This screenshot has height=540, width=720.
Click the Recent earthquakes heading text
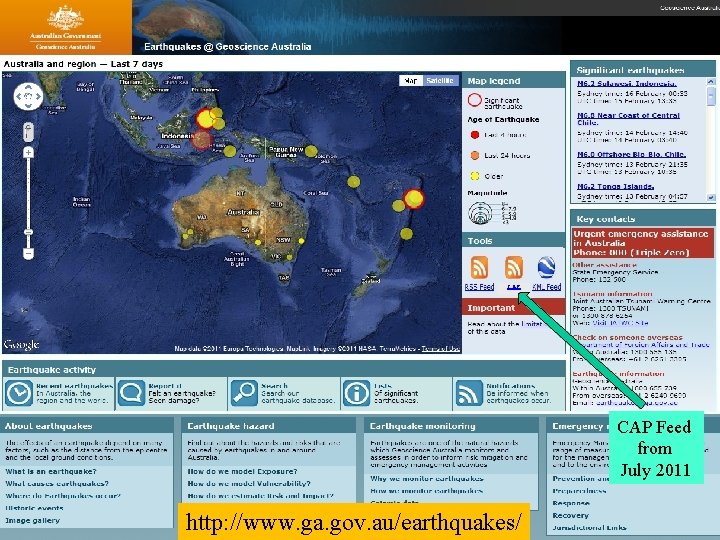tap(74, 386)
